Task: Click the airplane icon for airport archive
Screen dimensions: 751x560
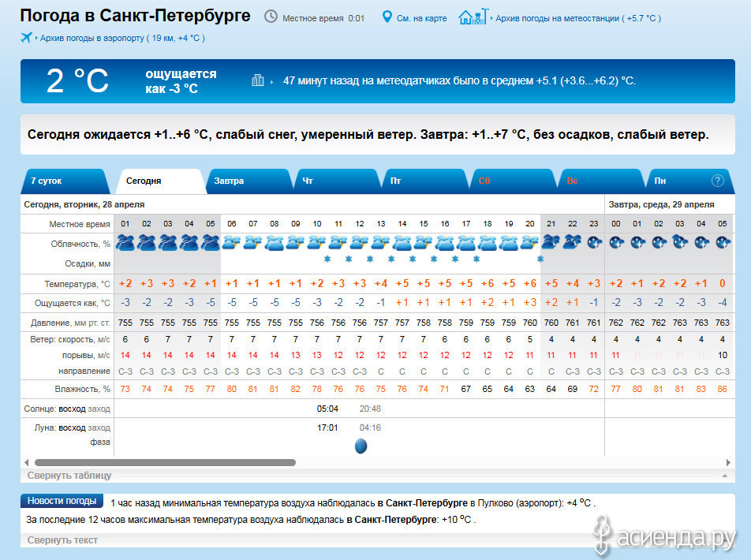Action: click(27, 37)
